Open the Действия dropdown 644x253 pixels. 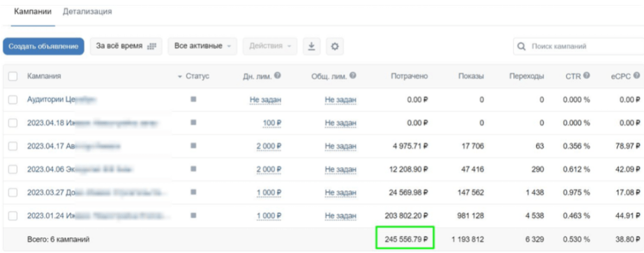pos(270,47)
